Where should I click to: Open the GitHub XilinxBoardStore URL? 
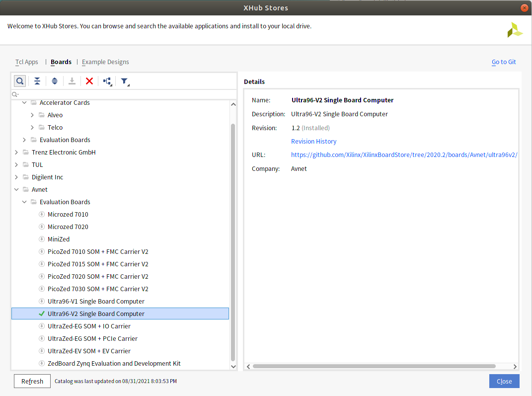404,155
